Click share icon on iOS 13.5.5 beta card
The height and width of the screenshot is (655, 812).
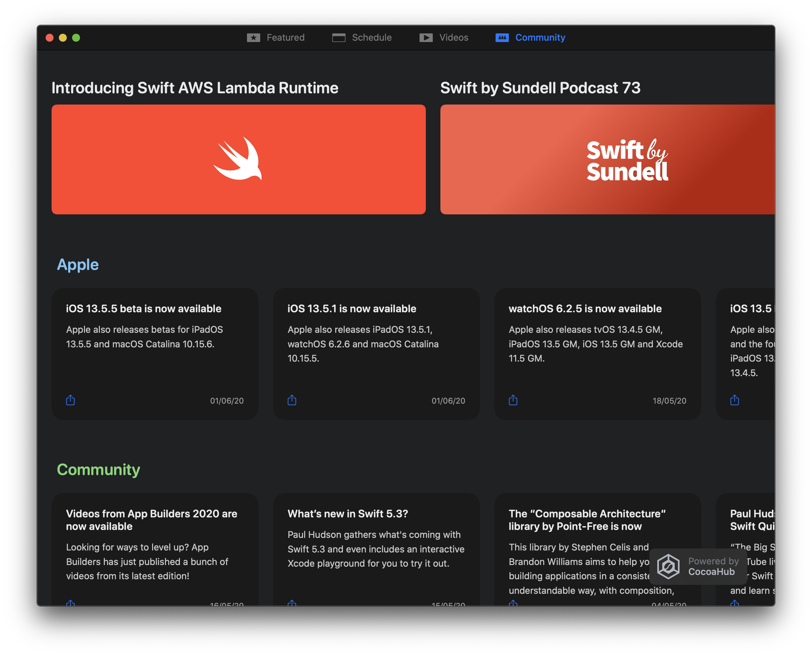(x=70, y=400)
